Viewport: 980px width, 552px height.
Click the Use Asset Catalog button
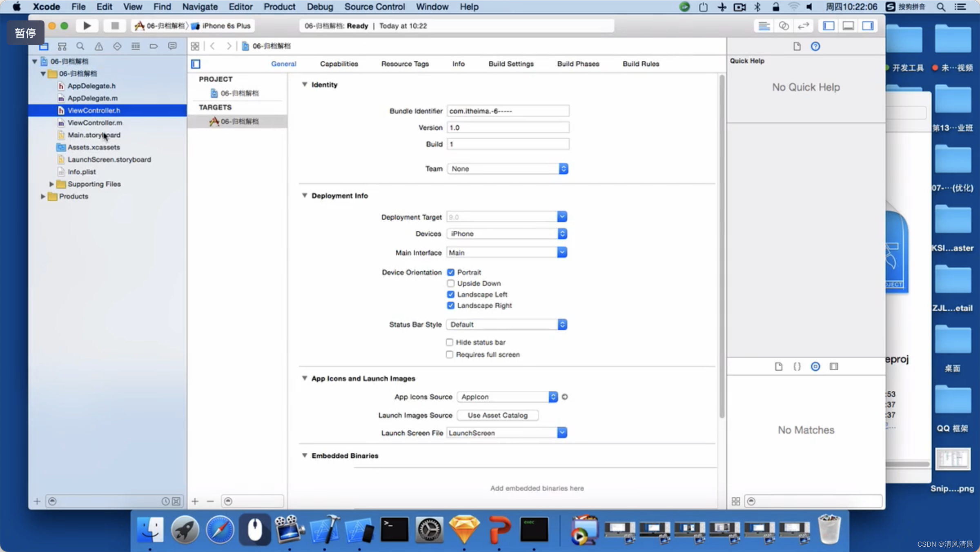point(497,415)
